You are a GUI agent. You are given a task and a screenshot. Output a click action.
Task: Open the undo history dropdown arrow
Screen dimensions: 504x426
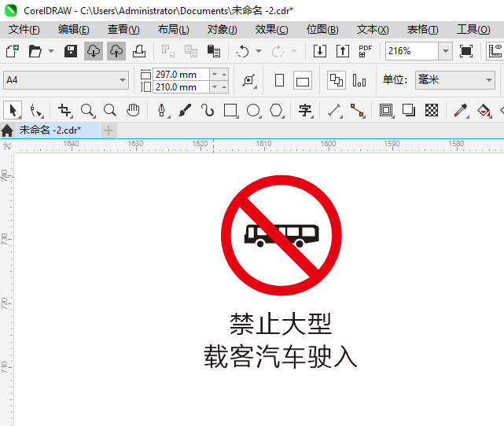tap(259, 51)
